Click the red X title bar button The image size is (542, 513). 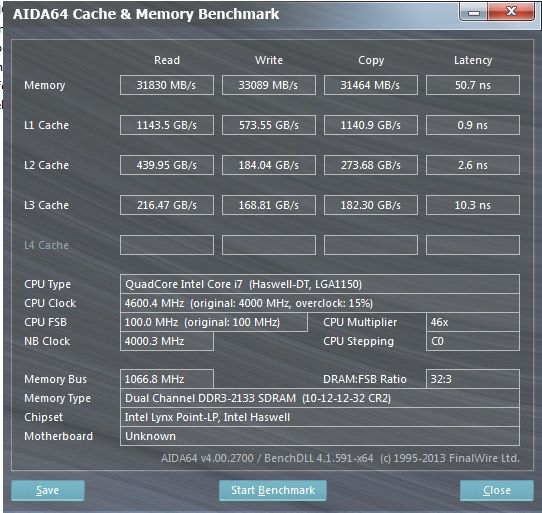[x=511, y=12]
